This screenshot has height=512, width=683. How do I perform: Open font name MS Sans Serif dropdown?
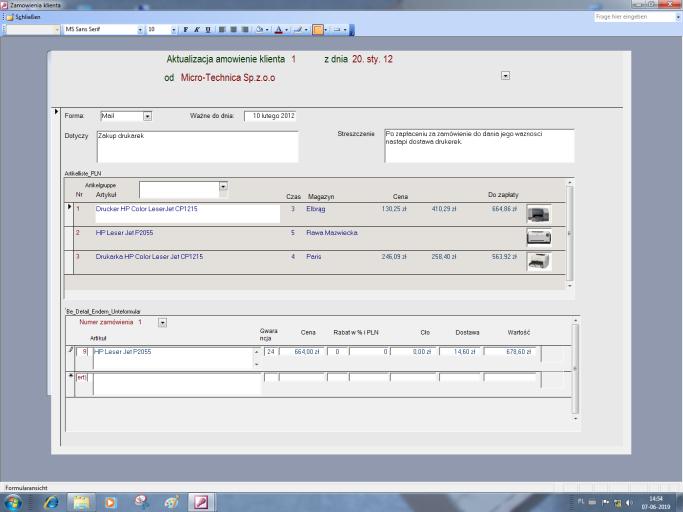[140, 30]
